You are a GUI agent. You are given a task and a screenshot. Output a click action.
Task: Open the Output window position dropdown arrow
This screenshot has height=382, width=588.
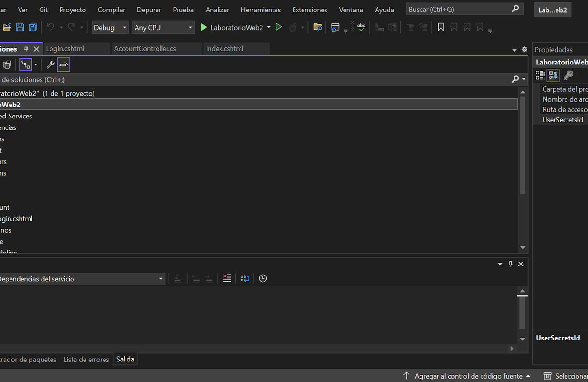500,264
